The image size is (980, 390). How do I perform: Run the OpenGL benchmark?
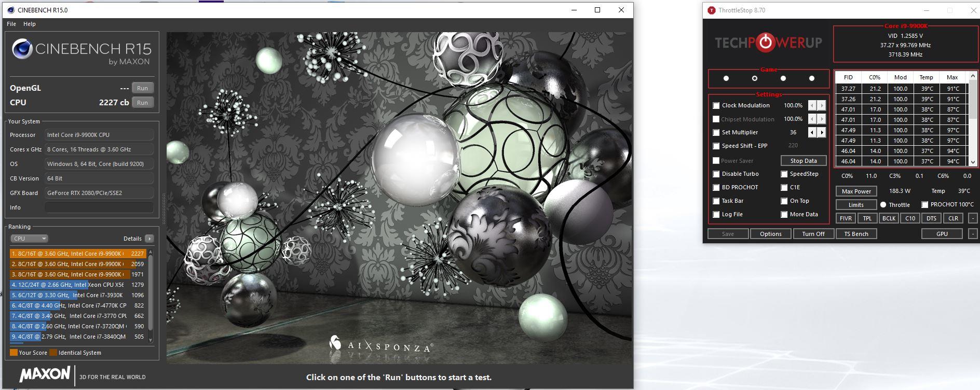click(x=142, y=88)
